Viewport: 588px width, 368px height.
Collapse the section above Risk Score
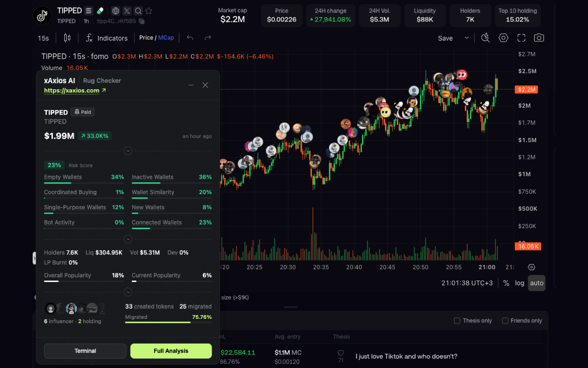pos(128,150)
